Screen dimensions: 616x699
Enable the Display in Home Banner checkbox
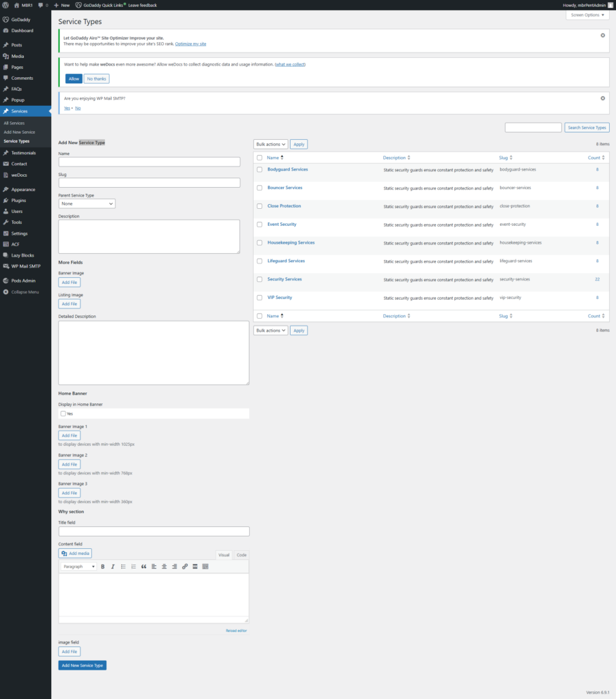(x=63, y=414)
